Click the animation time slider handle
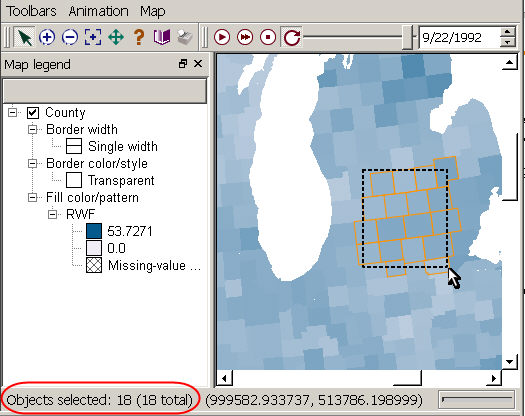 (x=407, y=37)
